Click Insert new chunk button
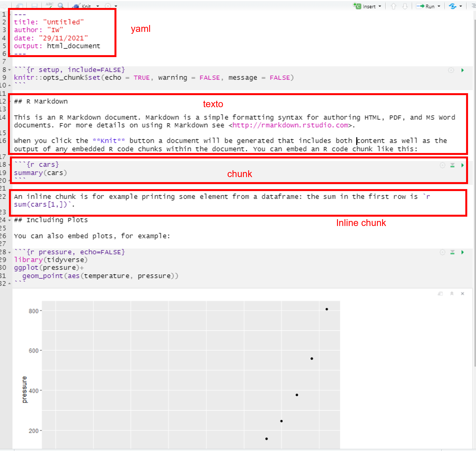The height and width of the screenshot is (451, 476). coord(365,6)
